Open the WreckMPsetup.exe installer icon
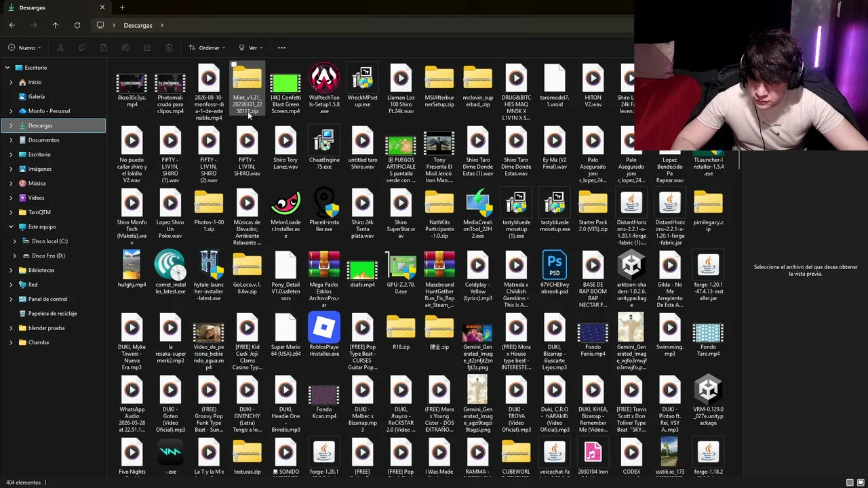The height and width of the screenshot is (488, 868). 362,79
